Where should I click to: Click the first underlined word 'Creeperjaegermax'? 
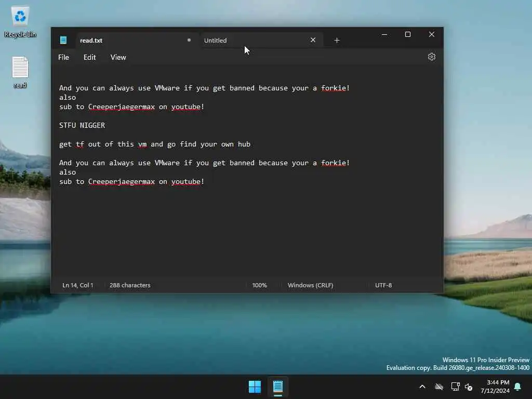coord(122,107)
